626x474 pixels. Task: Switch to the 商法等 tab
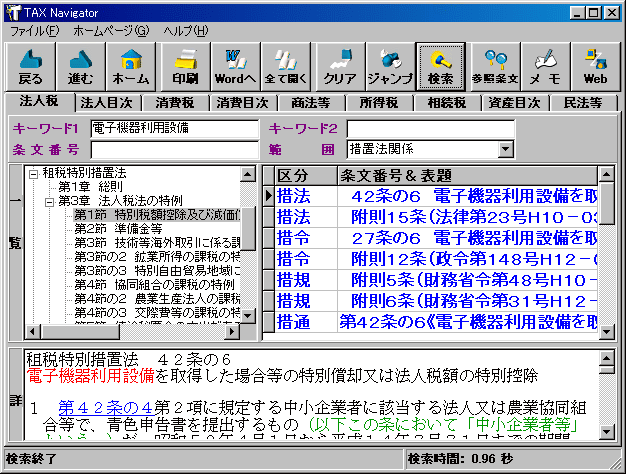click(311, 103)
